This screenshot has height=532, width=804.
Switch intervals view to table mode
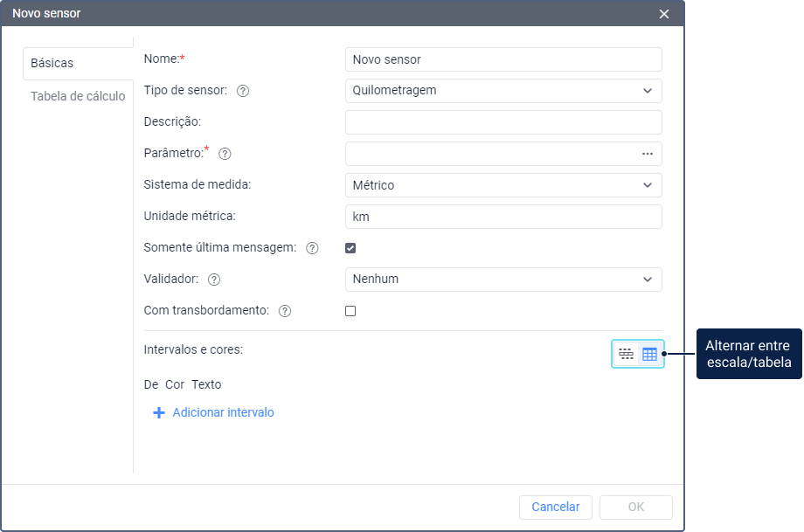649,354
